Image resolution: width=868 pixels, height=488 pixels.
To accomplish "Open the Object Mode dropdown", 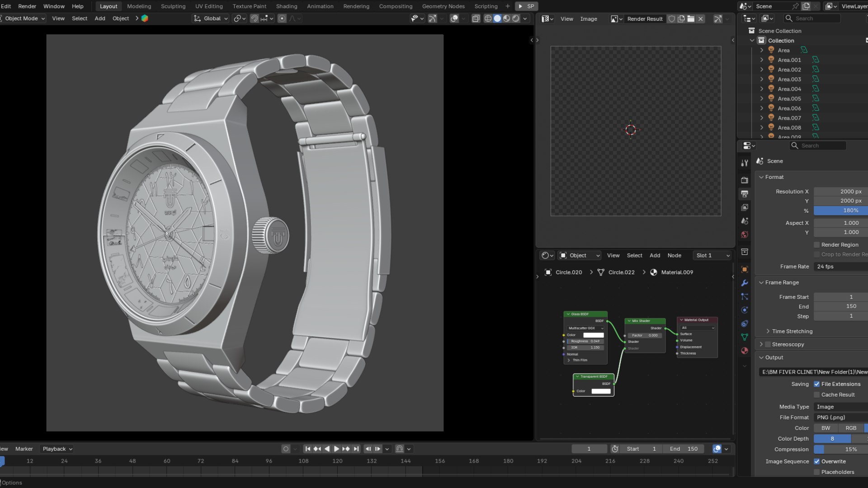I will tap(23, 19).
